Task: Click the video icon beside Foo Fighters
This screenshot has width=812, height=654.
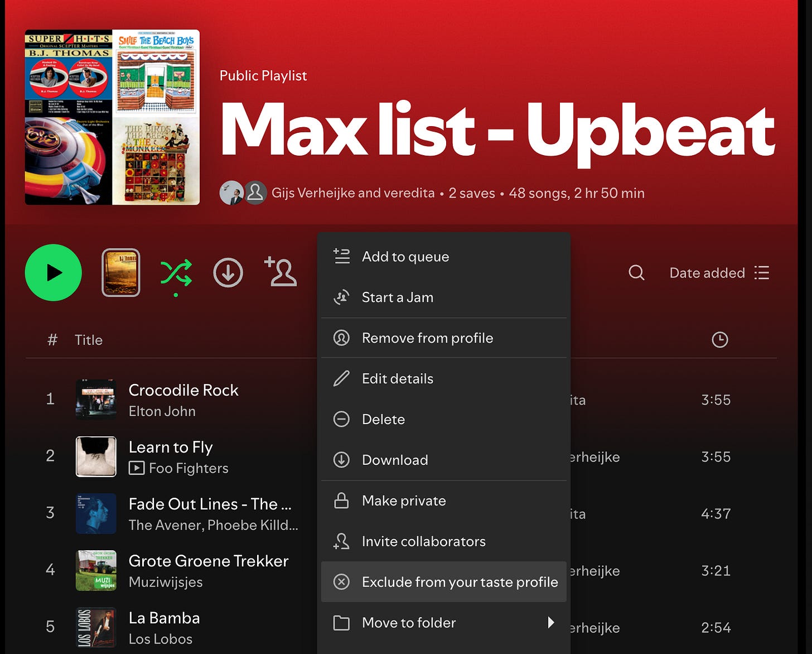Action: point(137,468)
